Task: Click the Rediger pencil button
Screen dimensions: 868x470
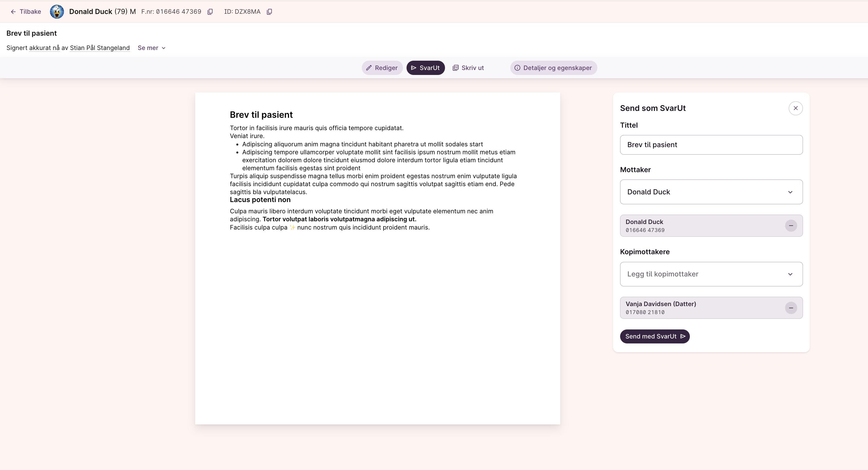Action: 382,68
